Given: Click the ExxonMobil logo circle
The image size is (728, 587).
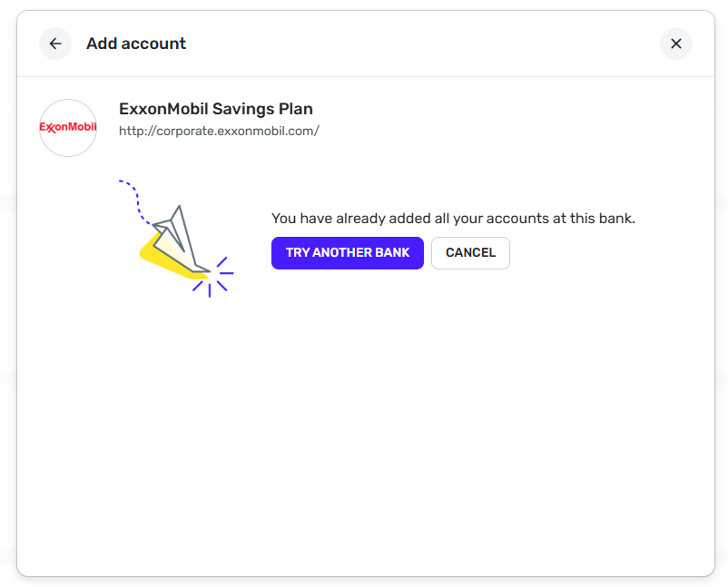Looking at the screenshot, I should point(68,128).
